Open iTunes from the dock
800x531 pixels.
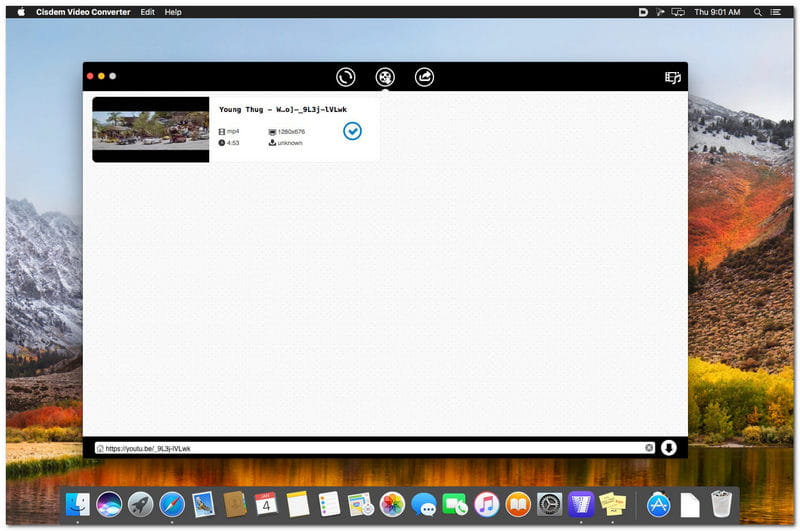click(x=486, y=504)
